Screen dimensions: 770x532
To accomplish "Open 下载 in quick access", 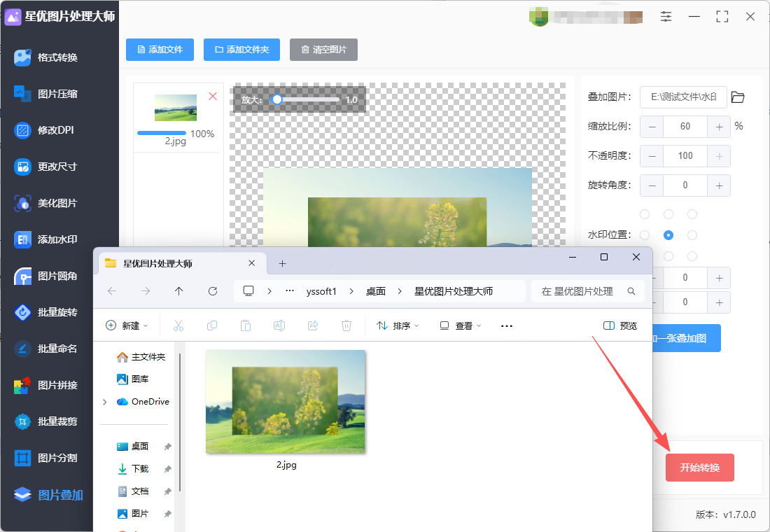I will coord(132,468).
